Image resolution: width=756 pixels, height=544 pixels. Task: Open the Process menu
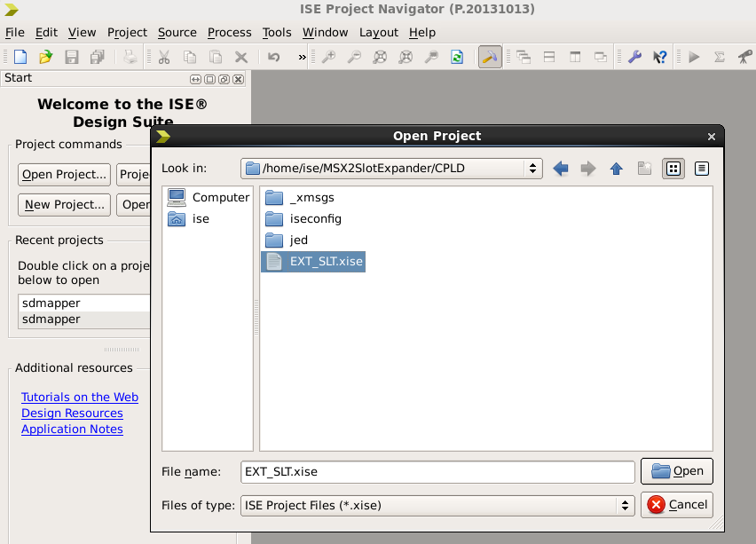(229, 32)
